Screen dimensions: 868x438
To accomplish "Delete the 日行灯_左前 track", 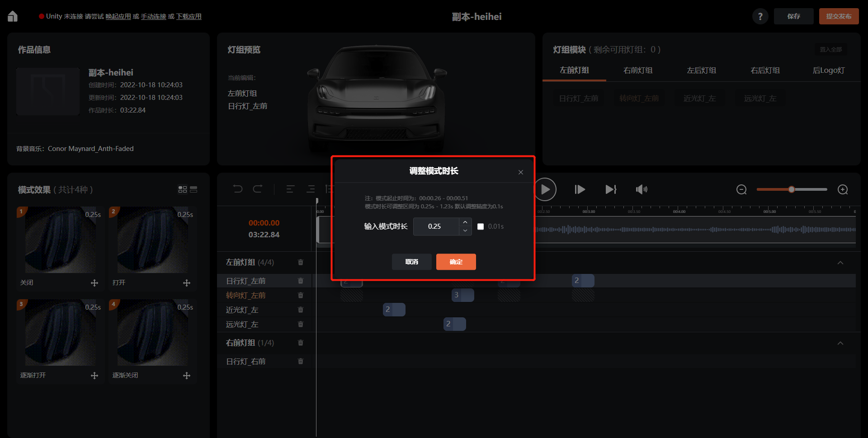I will 301,281.
